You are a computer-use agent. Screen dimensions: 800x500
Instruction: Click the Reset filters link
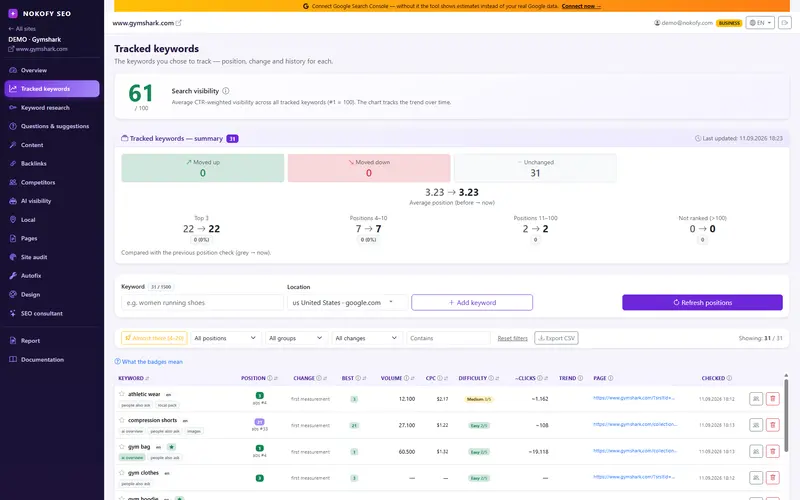point(512,338)
